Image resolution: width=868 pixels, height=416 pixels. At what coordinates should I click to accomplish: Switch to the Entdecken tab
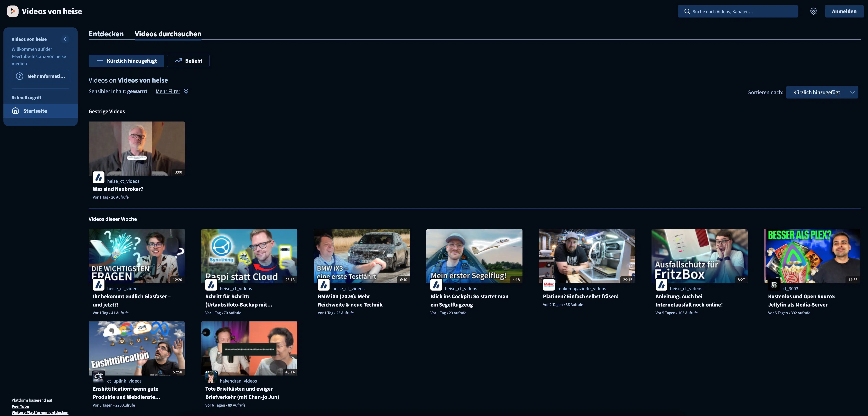point(106,34)
